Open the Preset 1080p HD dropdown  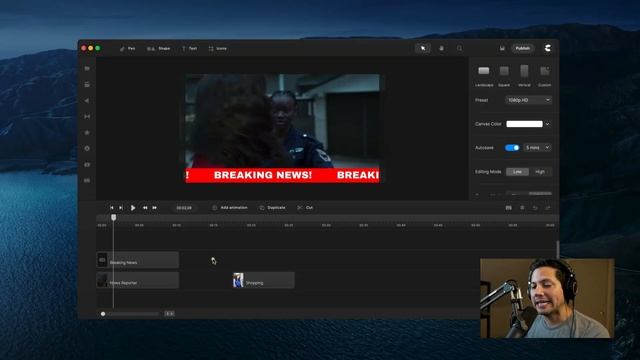point(529,100)
